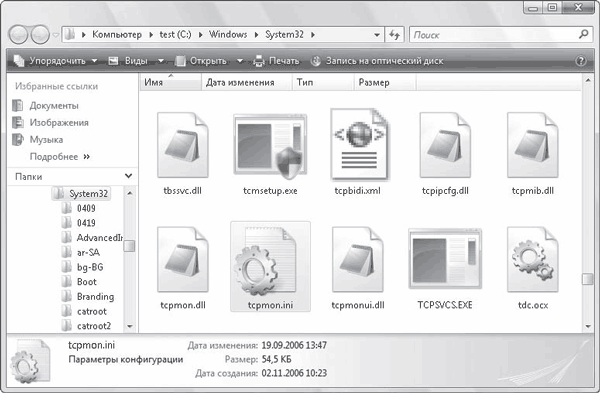Expand the Виды dropdown arrow
The height and width of the screenshot is (393, 600).
tap(161, 61)
